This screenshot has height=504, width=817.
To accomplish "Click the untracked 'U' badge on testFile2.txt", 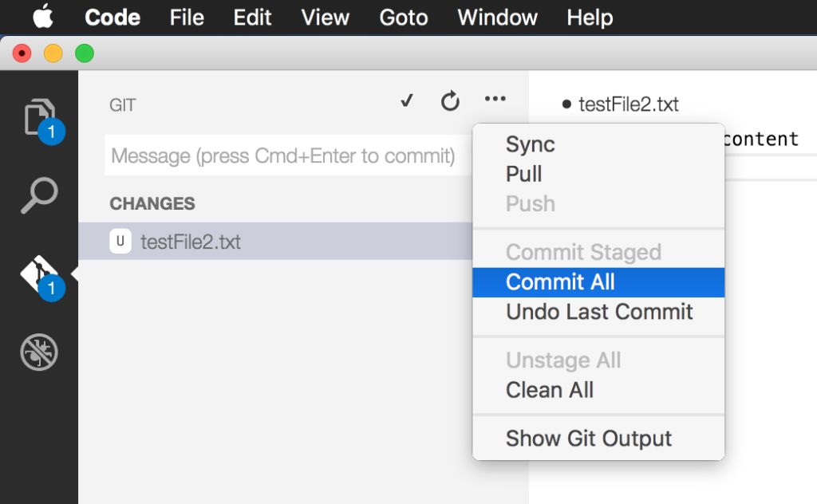I will tap(120, 241).
